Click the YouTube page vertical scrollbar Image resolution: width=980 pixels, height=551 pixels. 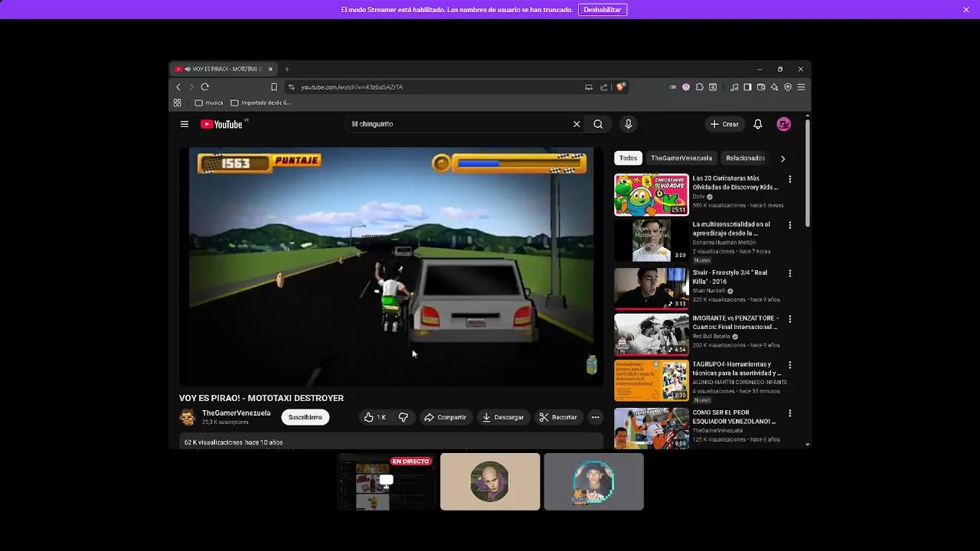click(808, 172)
